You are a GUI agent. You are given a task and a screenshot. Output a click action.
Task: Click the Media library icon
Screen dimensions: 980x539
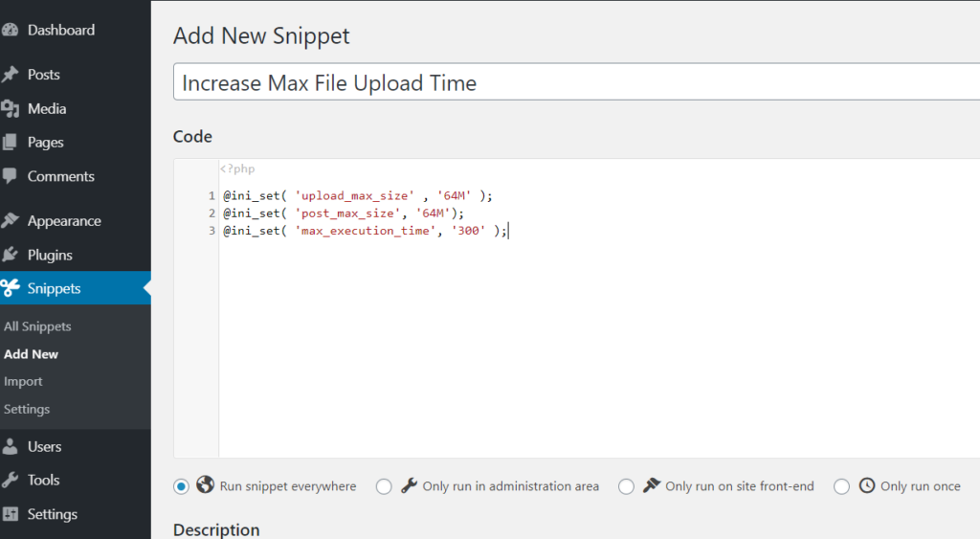[10, 109]
